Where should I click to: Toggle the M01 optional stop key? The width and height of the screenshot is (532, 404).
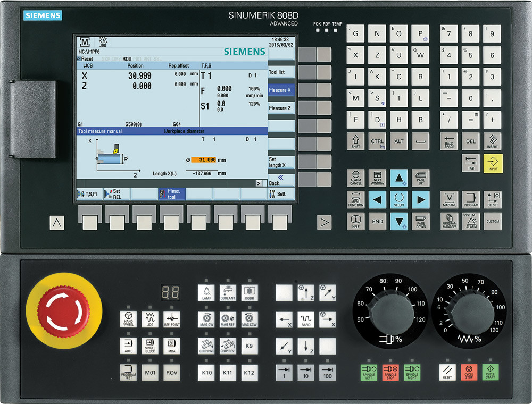pos(150,373)
